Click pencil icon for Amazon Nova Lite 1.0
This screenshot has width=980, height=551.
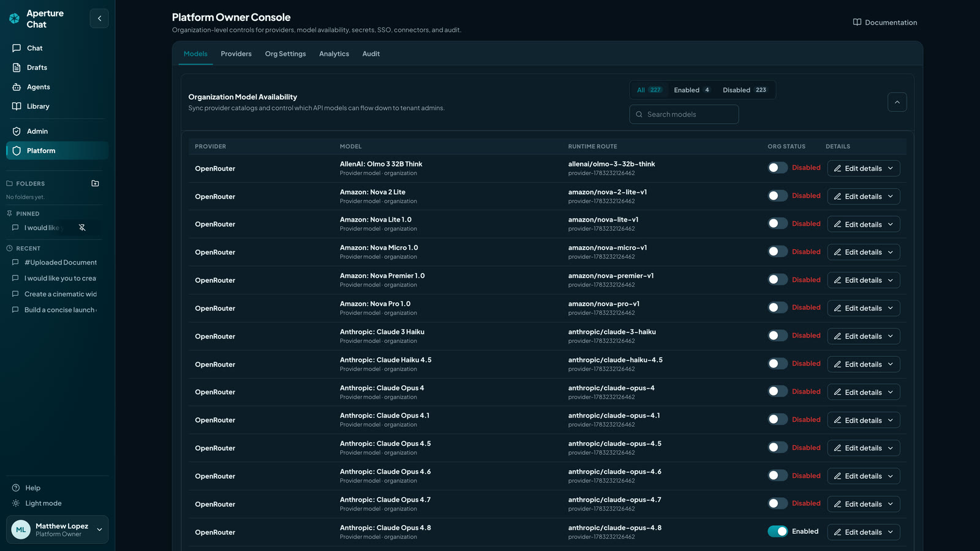(837, 224)
